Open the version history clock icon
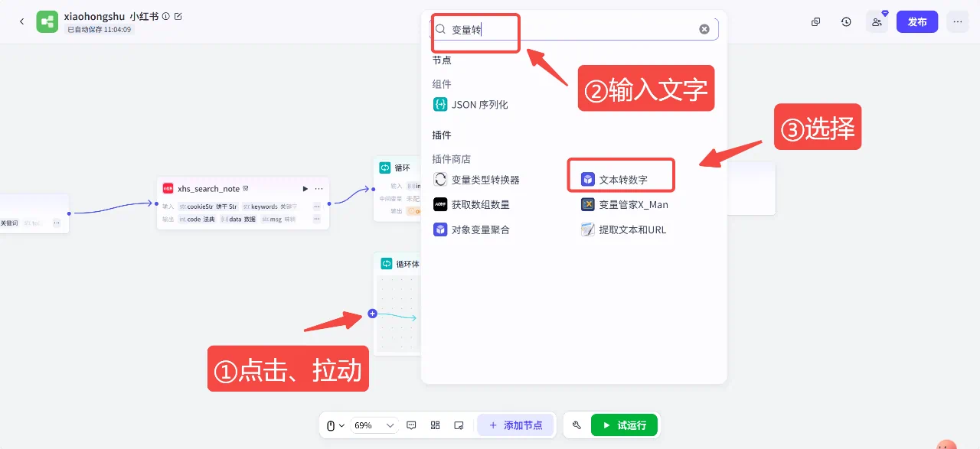The image size is (980, 449). 846,22
